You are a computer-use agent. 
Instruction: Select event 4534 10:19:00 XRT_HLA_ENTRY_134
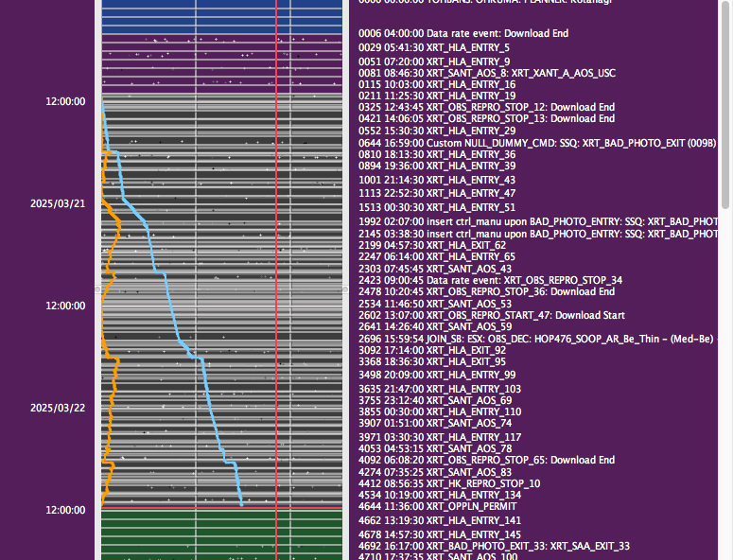pos(440,496)
